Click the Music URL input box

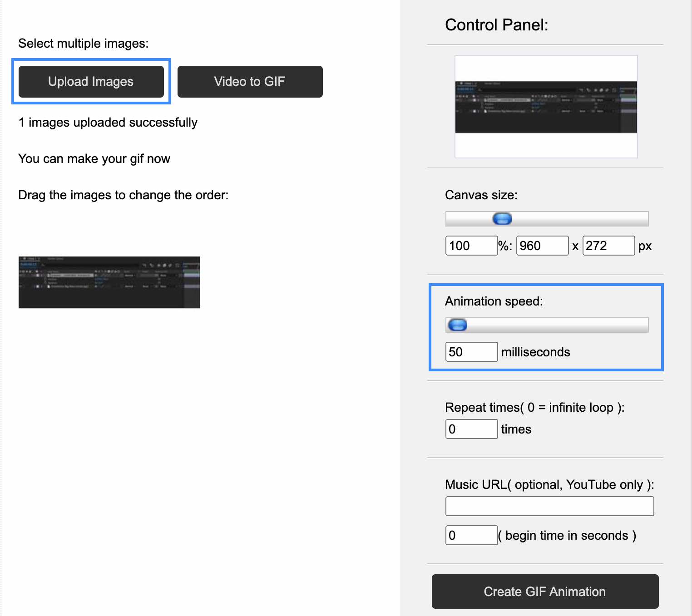click(549, 506)
